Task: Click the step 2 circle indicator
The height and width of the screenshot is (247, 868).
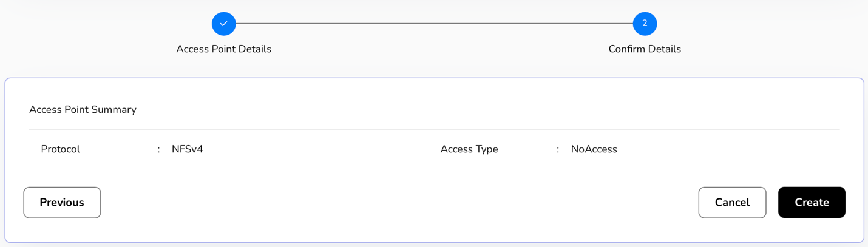Action: tap(645, 24)
